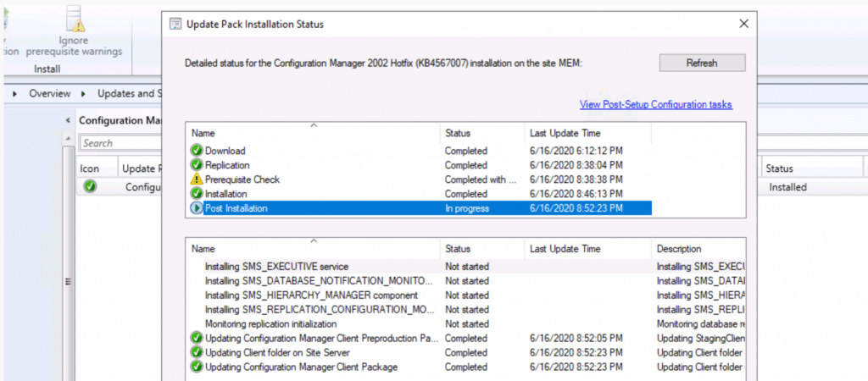Sort upper list by Last Update Time header

pos(588,133)
